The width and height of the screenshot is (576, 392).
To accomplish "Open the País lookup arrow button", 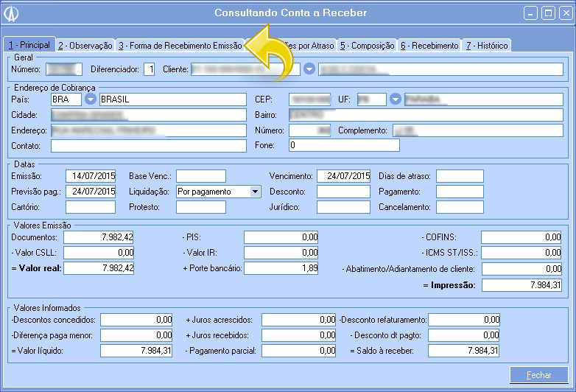I will pos(91,99).
